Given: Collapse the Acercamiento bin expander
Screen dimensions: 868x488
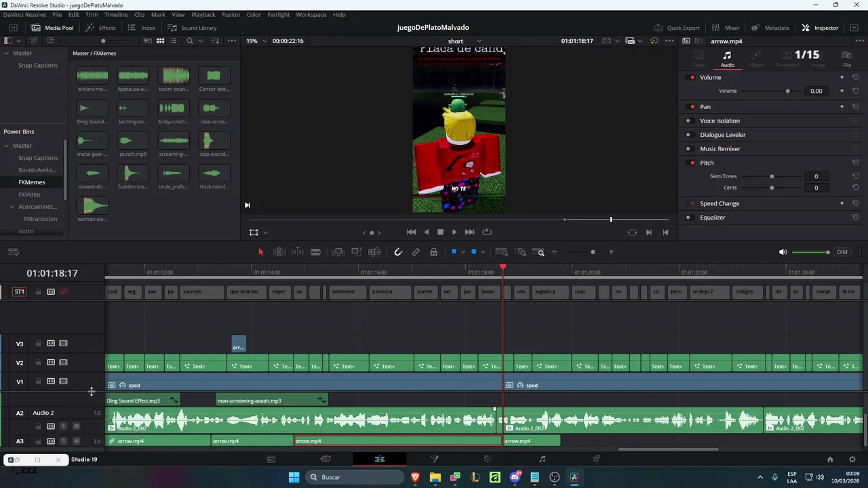Looking at the screenshot, I should 12,207.
